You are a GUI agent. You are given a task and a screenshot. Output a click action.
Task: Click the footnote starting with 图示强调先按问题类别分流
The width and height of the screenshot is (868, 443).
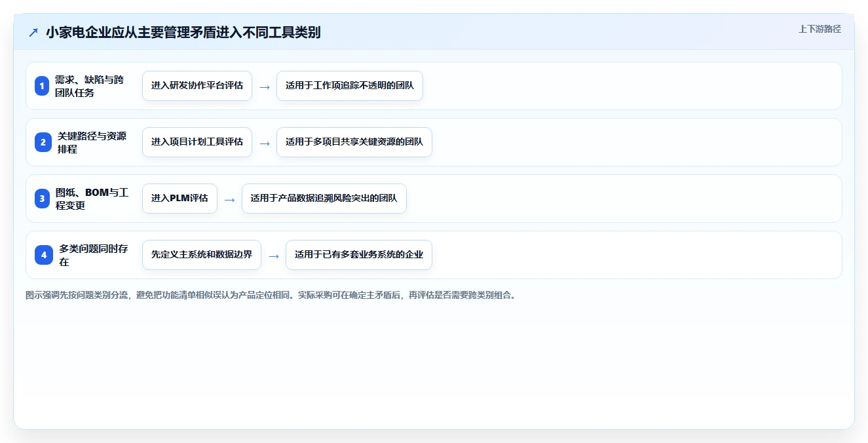[272, 296]
